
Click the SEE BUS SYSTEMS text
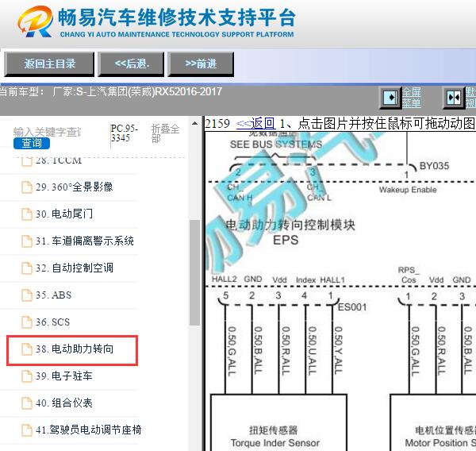pos(276,145)
